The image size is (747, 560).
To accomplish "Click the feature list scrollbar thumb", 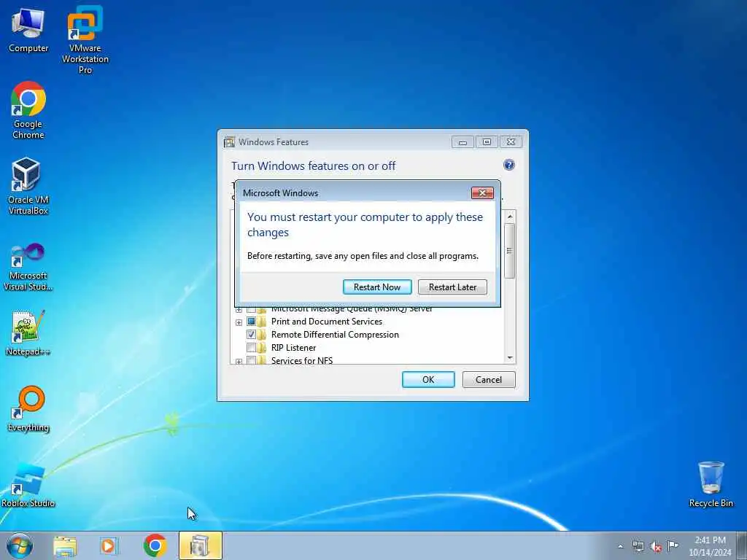I will pyautogui.click(x=510, y=251).
